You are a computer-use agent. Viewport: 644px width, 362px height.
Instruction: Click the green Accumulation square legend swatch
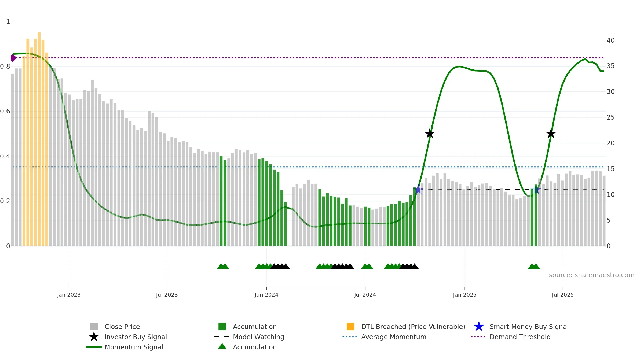click(222, 327)
